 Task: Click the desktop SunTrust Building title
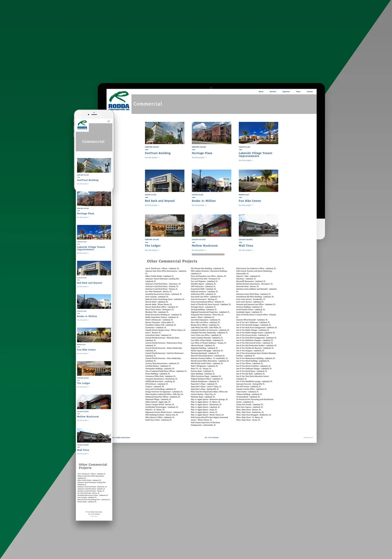point(158,153)
